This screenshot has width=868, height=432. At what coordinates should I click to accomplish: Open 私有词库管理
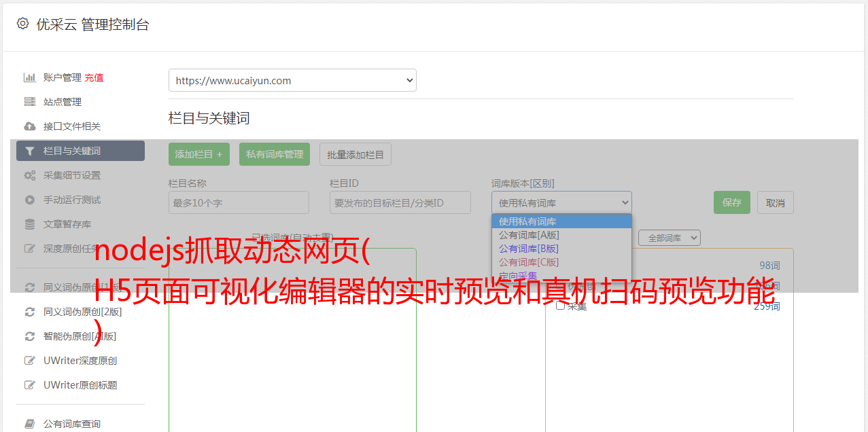[x=275, y=154]
